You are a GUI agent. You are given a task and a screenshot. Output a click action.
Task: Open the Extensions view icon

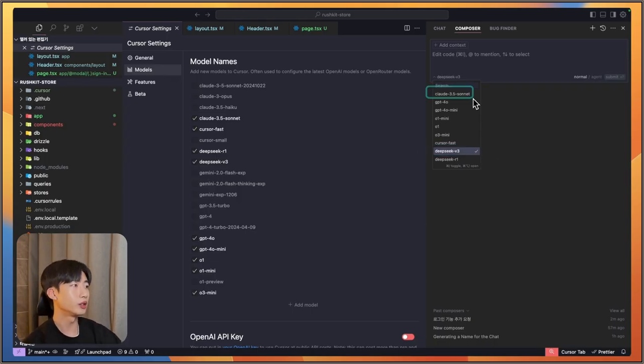pos(80,28)
